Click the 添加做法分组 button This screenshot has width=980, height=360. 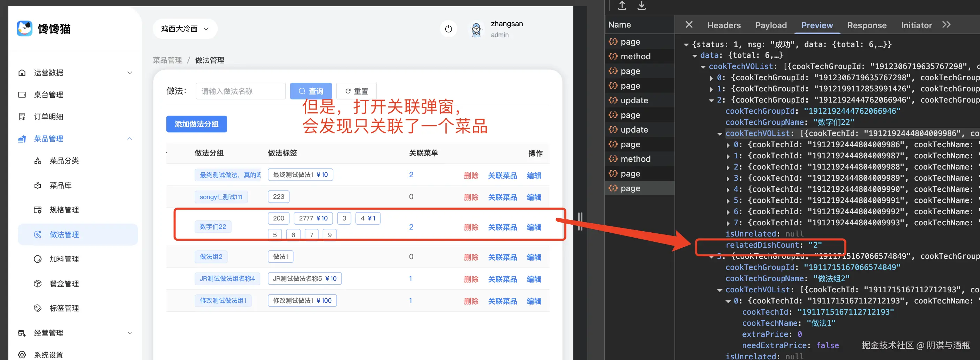pos(196,124)
